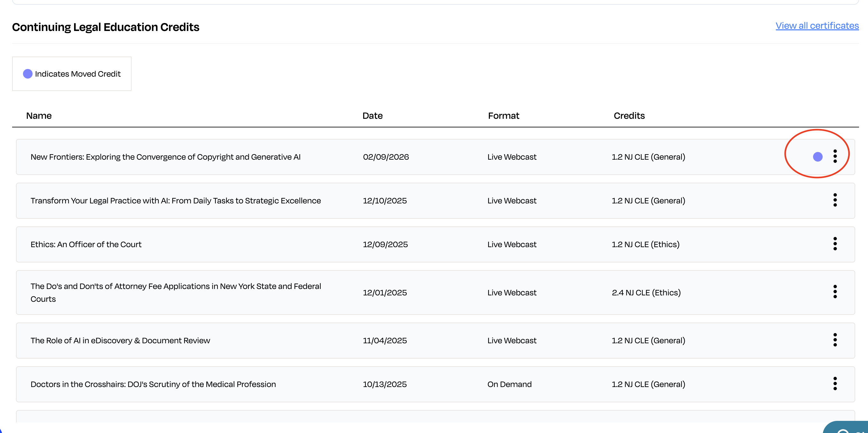
Task: Click the On Demand format cell
Action: (509, 384)
